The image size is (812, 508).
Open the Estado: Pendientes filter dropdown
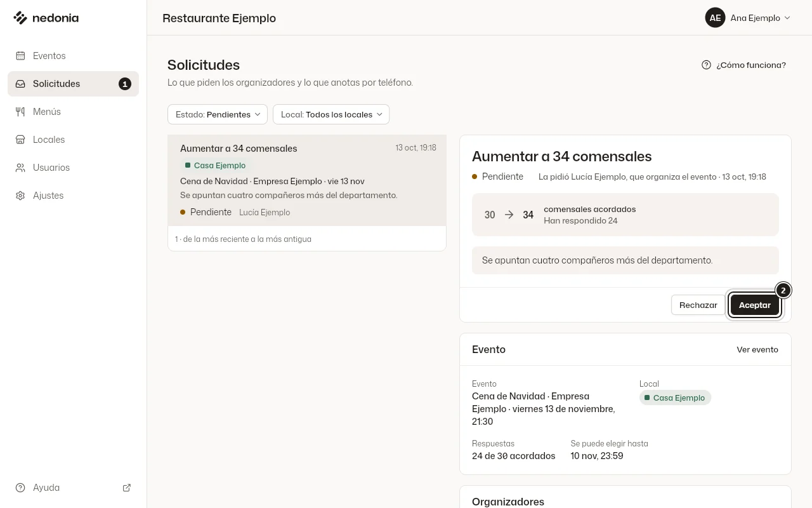pos(218,114)
